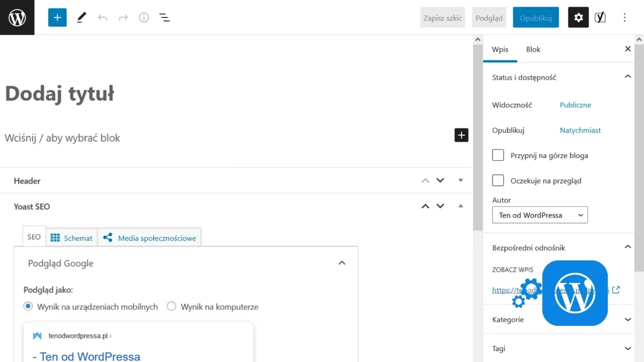Collapse the Podgląd Google panel

coord(342,263)
